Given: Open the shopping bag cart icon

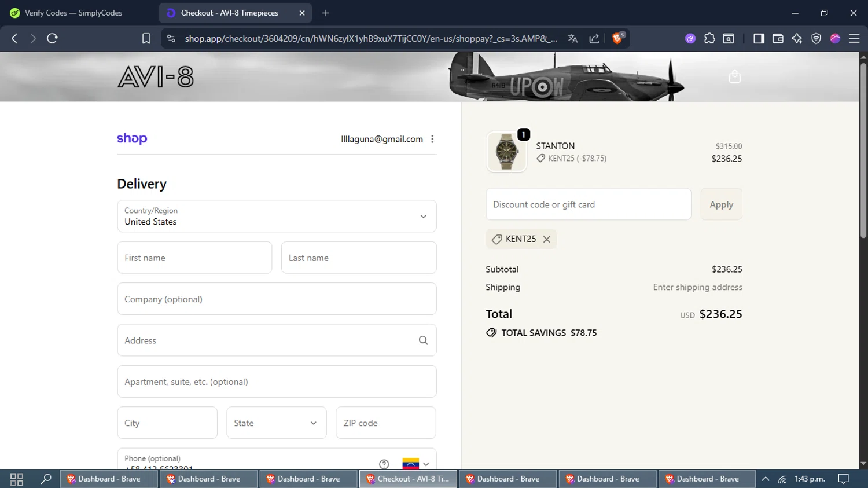Looking at the screenshot, I should coord(735,76).
